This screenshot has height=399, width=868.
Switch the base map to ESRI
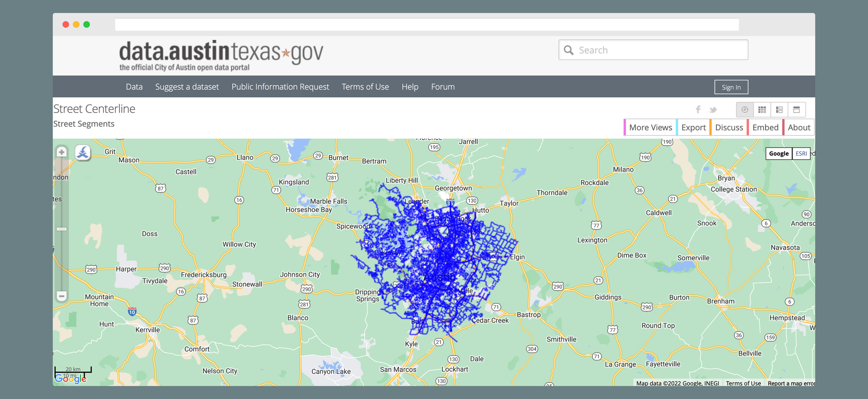[x=801, y=154]
